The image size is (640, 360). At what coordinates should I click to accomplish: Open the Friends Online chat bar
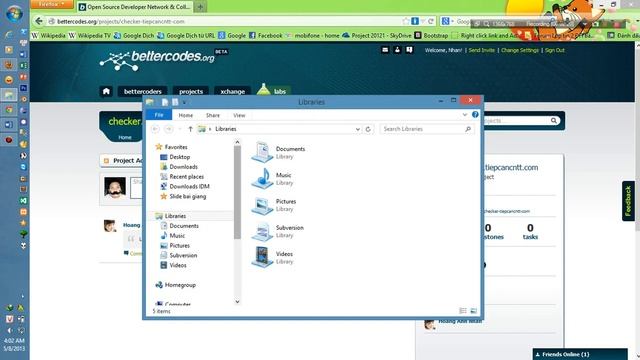click(x=580, y=354)
